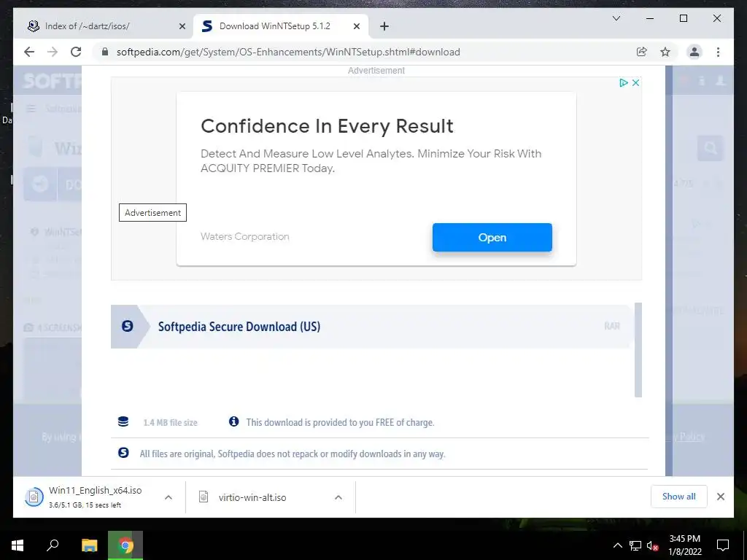Open the virtio-win-alt.iso downloaded file
The image size is (747, 560).
[252, 497]
